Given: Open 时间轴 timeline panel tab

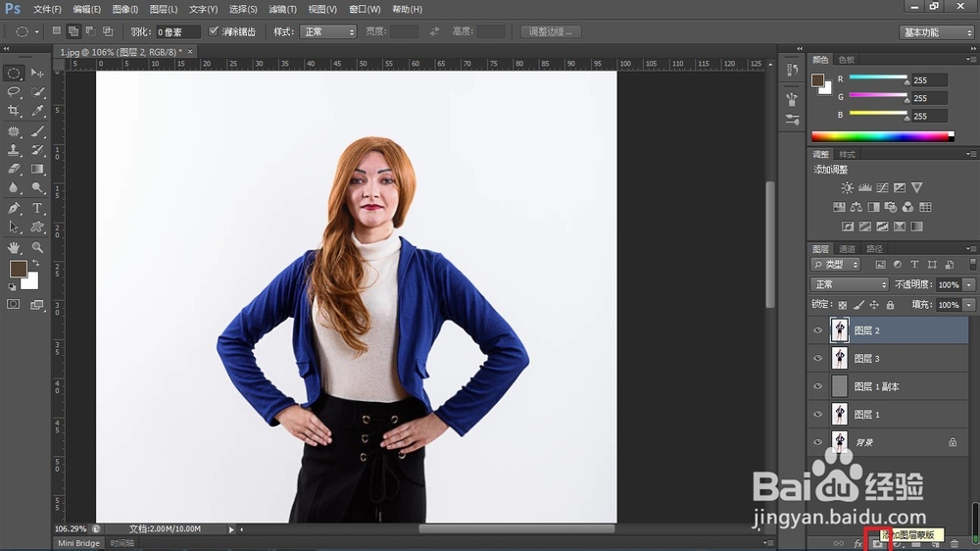Looking at the screenshot, I should [x=122, y=543].
